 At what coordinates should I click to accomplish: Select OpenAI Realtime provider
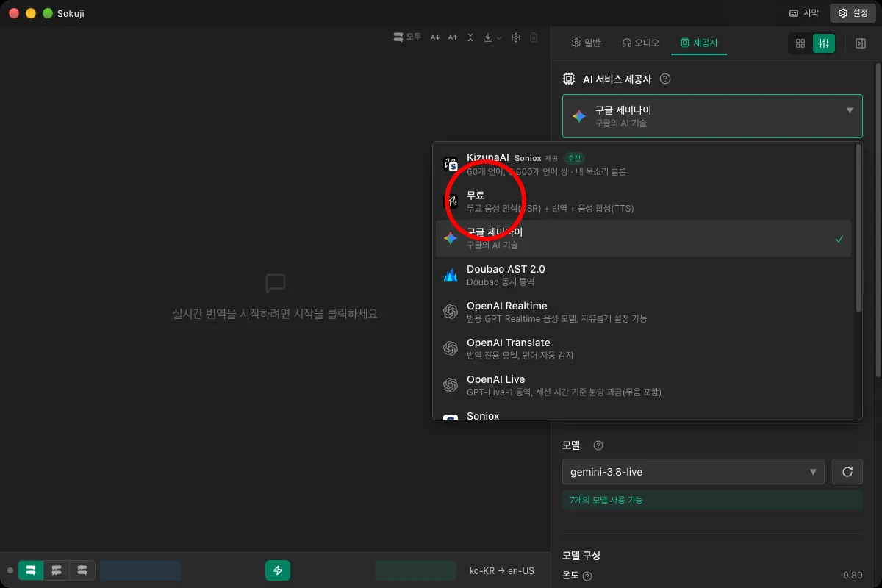coord(643,312)
